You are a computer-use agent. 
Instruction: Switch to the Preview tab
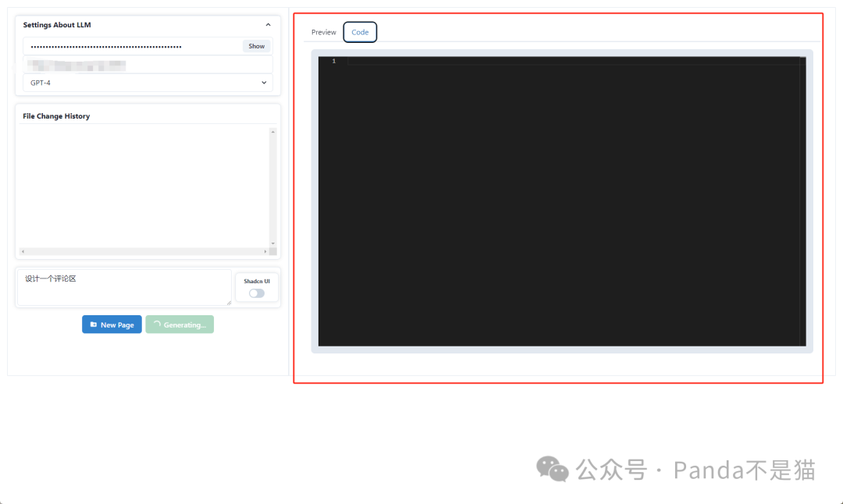[x=324, y=32]
